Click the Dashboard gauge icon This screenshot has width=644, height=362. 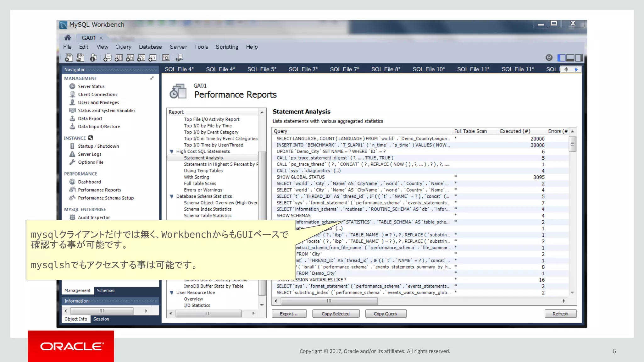point(72,182)
